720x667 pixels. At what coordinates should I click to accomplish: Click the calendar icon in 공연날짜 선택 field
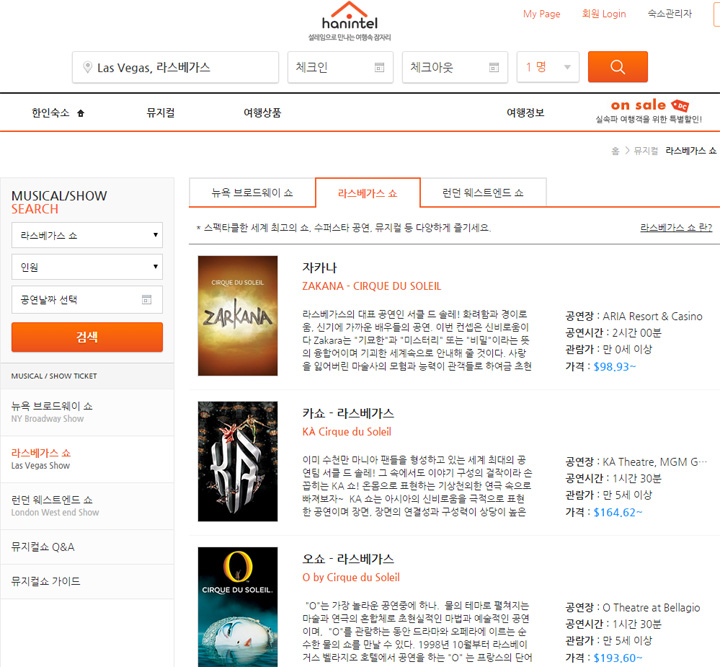coord(146,300)
